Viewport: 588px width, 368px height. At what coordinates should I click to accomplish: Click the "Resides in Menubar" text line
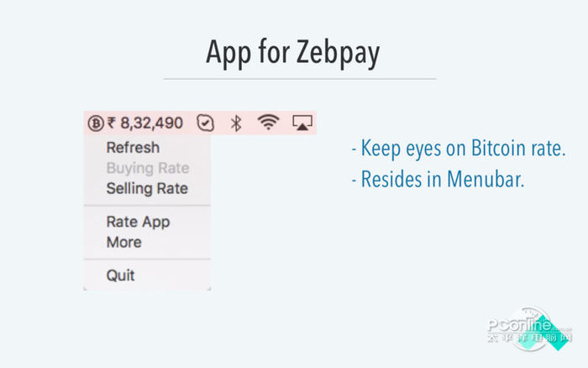point(437,180)
